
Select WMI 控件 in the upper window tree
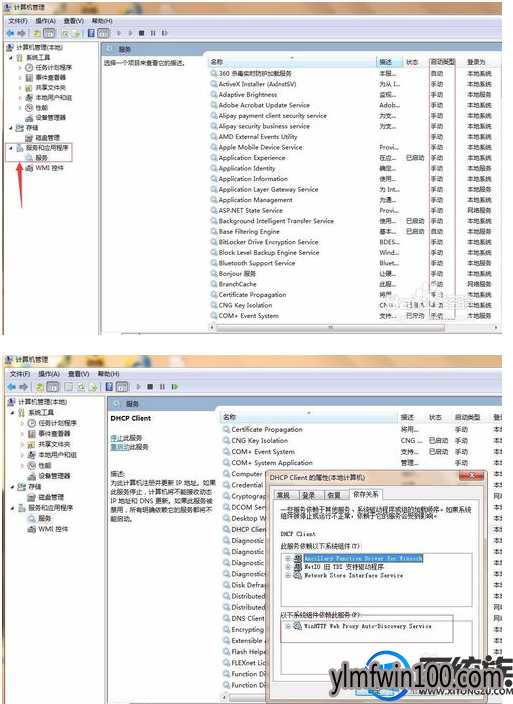pyautogui.click(x=49, y=167)
